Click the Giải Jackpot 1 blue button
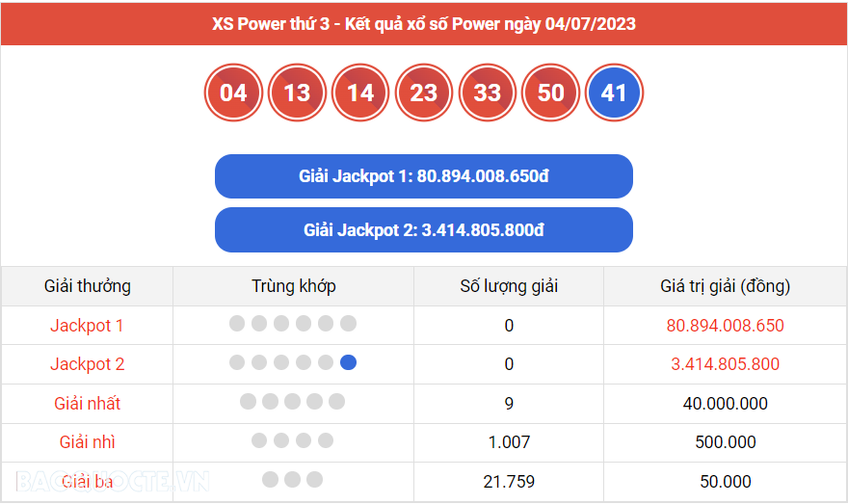The image size is (848, 504). 424,176
